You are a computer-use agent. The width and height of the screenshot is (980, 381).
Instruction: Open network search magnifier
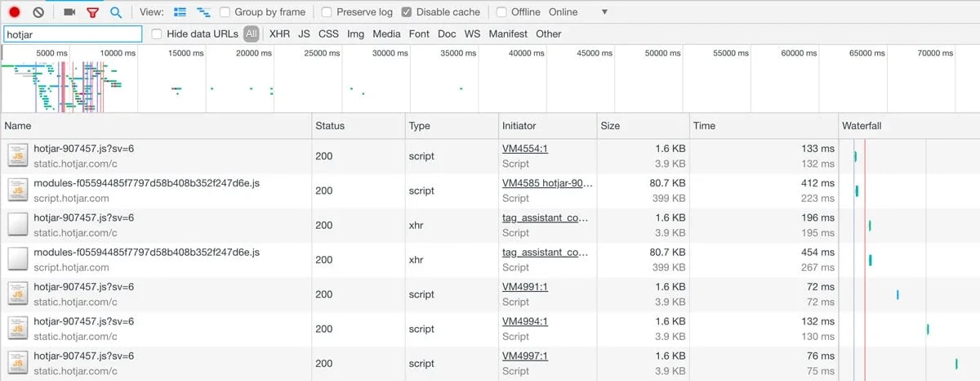click(116, 12)
